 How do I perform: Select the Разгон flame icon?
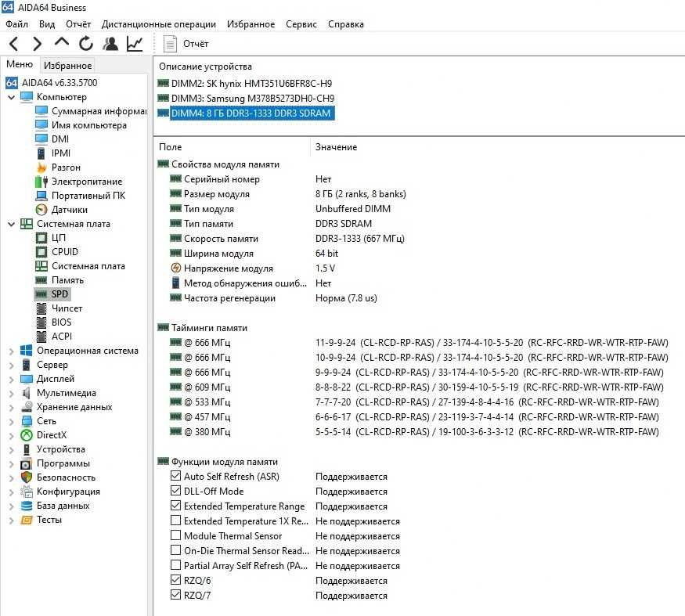pyautogui.click(x=41, y=168)
